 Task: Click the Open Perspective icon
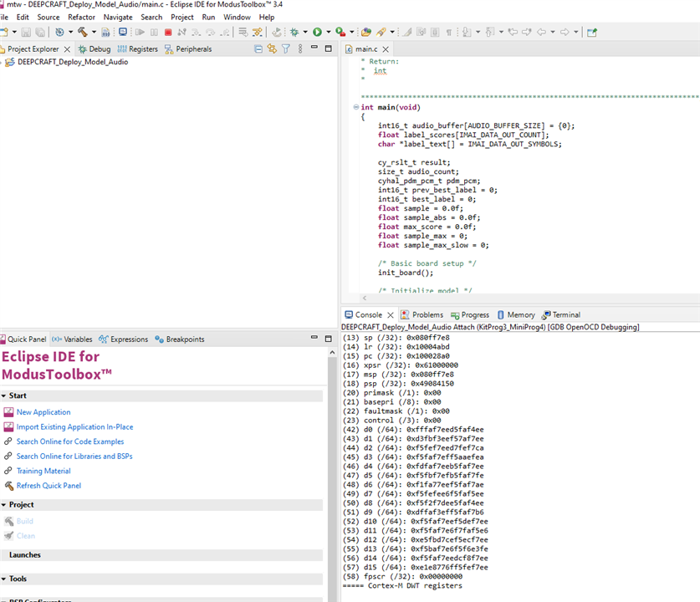(x=592, y=32)
